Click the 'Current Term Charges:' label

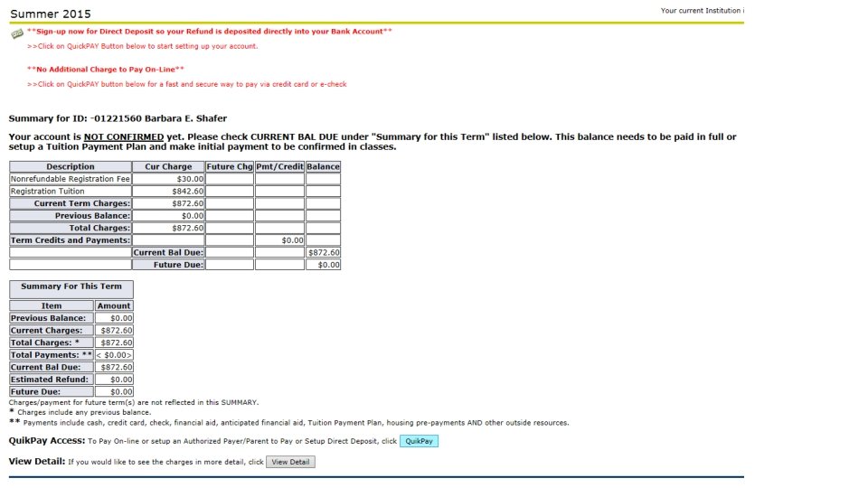click(71, 203)
